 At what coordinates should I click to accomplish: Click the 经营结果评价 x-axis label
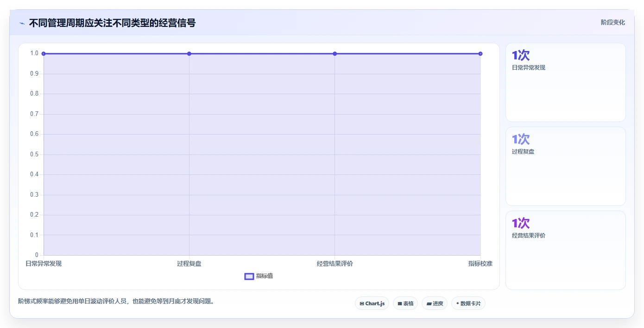point(335,264)
